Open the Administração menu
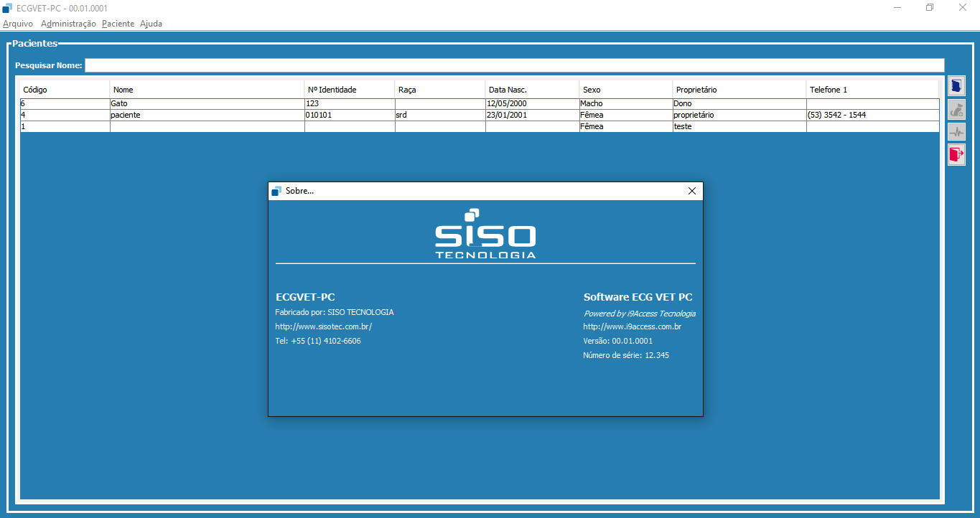 point(68,24)
